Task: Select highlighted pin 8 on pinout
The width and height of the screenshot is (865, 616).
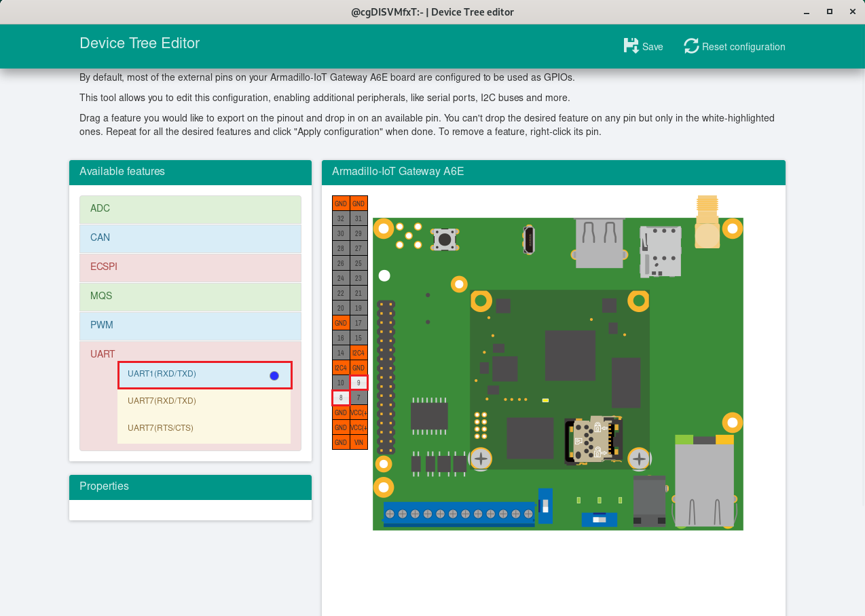Action: point(341,398)
